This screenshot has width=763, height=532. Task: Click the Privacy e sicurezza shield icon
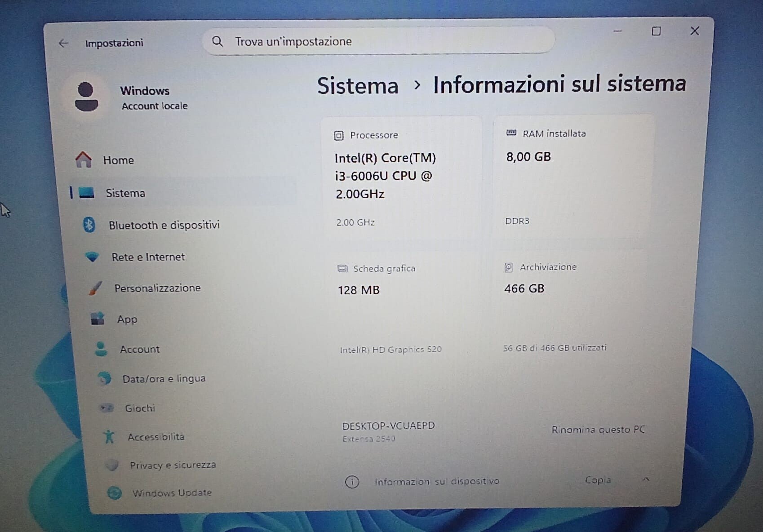[x=111, y=465]
